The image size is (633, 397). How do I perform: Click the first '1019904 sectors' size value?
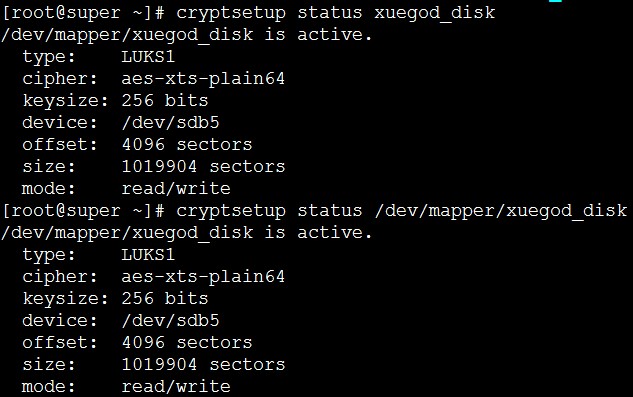click(x=203, y=166)
